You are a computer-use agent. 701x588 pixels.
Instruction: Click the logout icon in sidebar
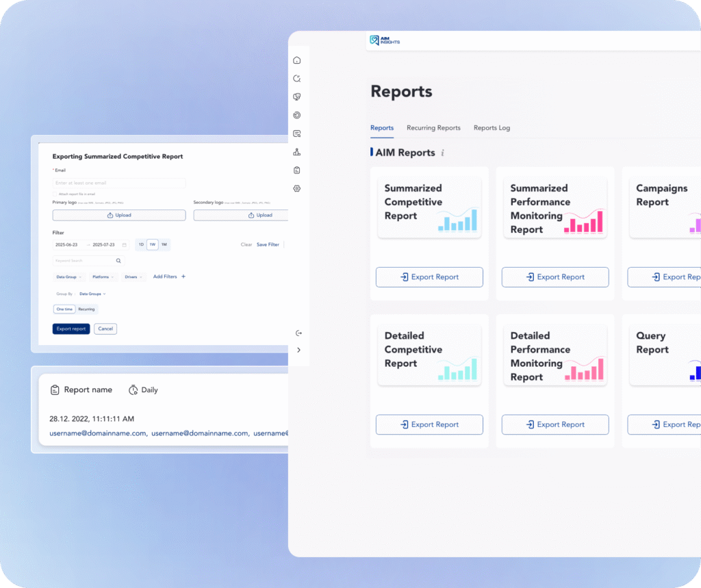pyautogui.click(x=298, y=333)
